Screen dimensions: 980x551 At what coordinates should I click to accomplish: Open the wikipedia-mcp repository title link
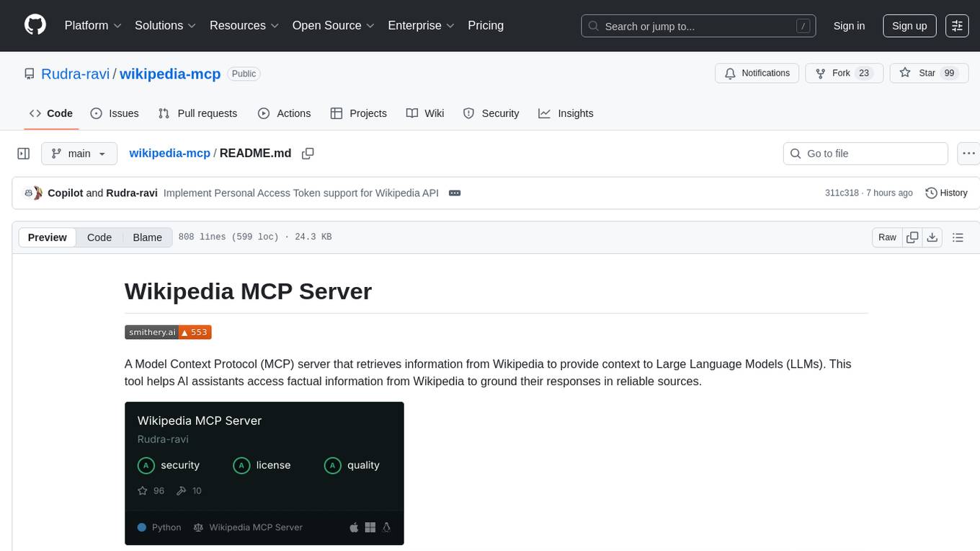tap(170, 74)
